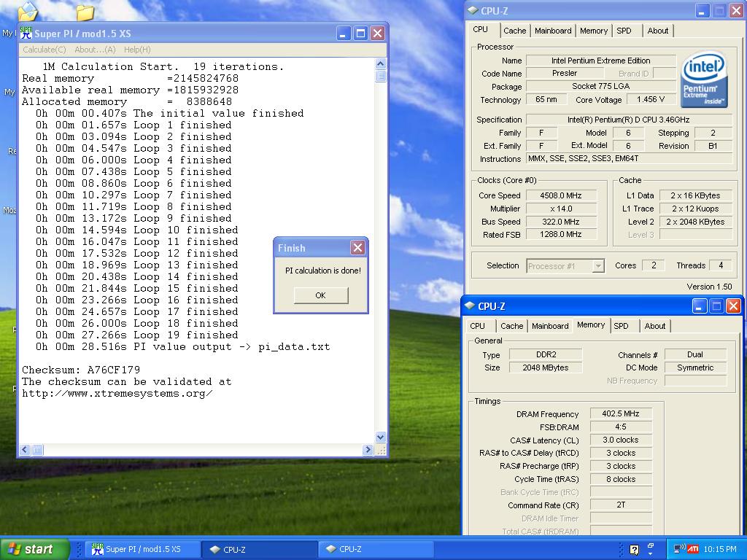Screen dimensions: 747x560
Task: Close the lower CPU-Z window
Action: pyautogui.click(x=733, y=306)
